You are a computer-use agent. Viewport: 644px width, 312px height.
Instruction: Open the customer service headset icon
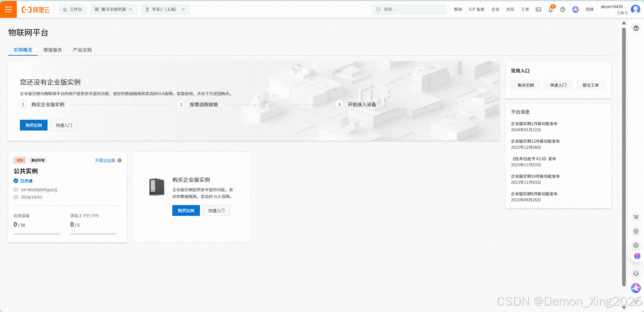coord(636,274)
